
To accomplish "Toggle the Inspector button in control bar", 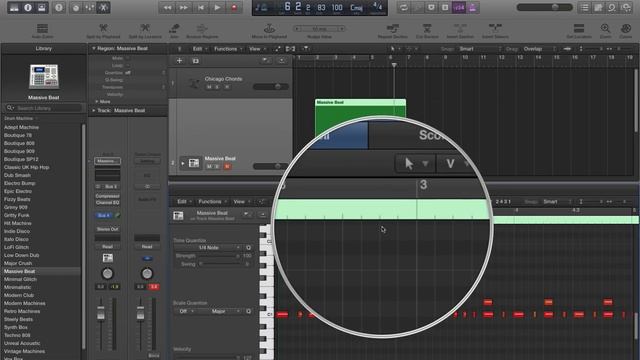I will point(28,7).
